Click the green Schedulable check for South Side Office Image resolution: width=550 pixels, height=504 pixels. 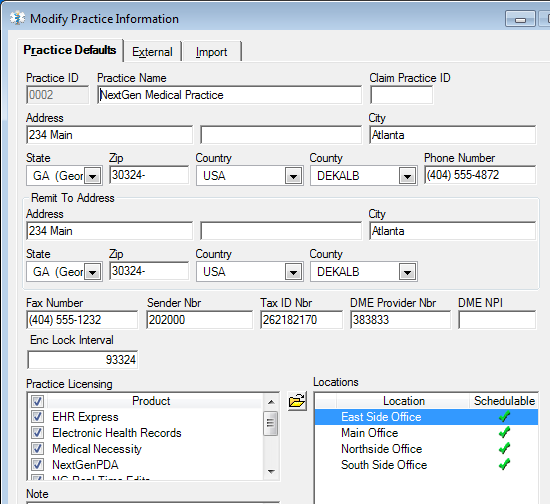coord(504,465)
